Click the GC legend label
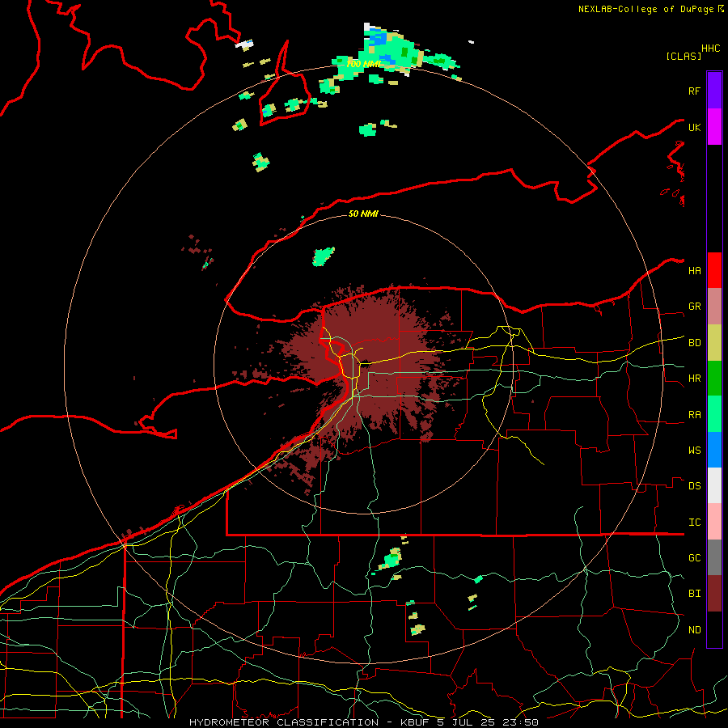Screen dimensions: 728x728 click(694, 558)
